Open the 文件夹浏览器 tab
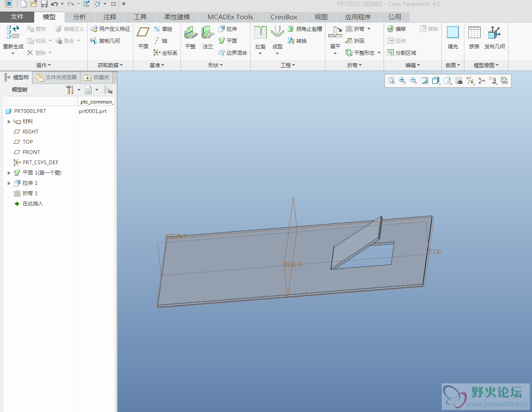 [57, 77]
